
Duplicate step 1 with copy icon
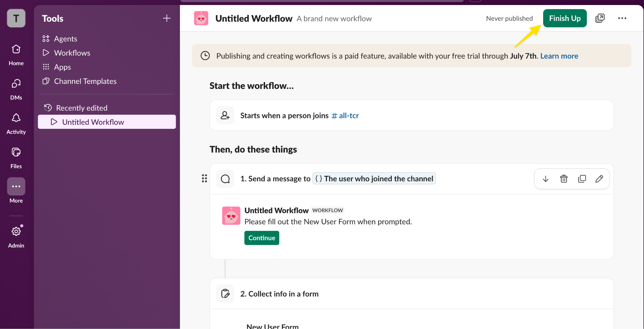582,179
